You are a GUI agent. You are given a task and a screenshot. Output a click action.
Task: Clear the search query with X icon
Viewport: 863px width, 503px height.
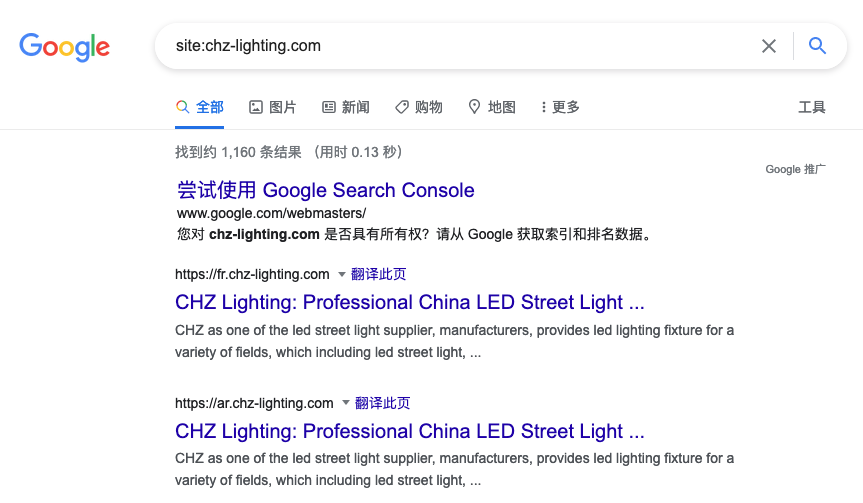[x=769, y=46]
